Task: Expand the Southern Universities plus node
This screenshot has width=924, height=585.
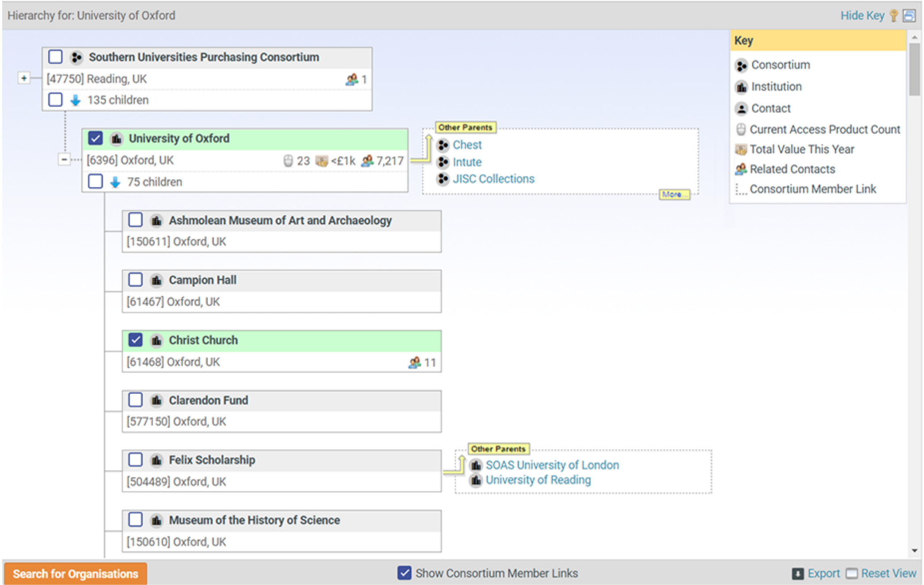Action: tap(24, 78)
